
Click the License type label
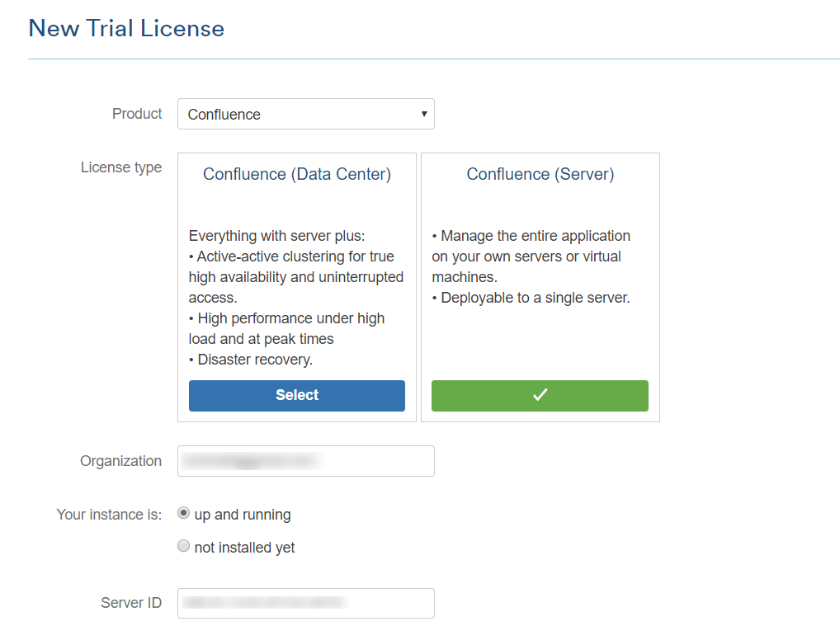[121, 167]
